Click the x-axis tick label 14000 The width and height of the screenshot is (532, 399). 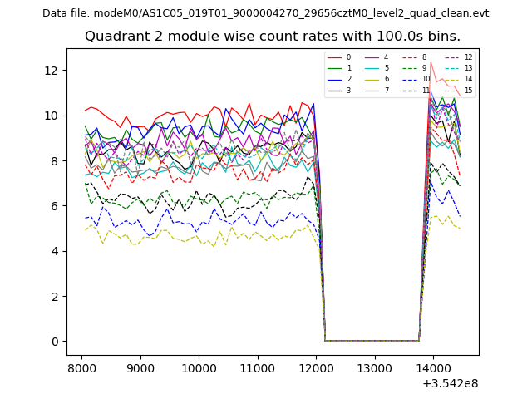click(432, 368)
